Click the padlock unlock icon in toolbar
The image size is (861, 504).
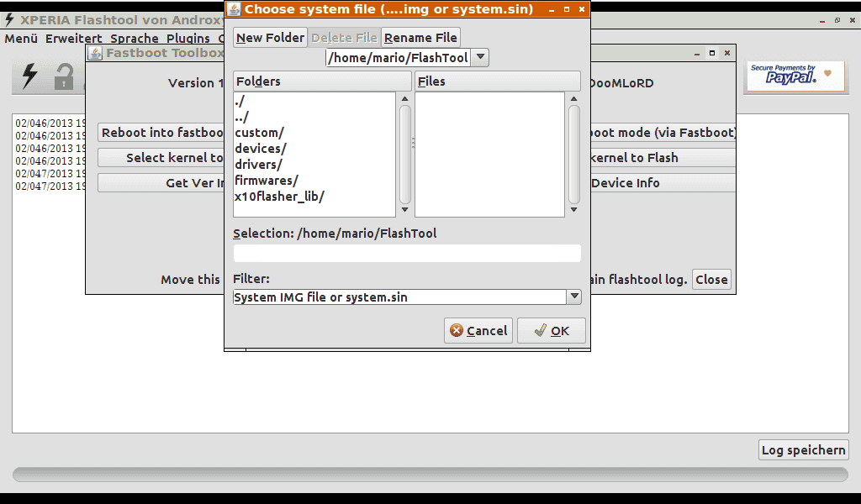click(x=64, y=76)
